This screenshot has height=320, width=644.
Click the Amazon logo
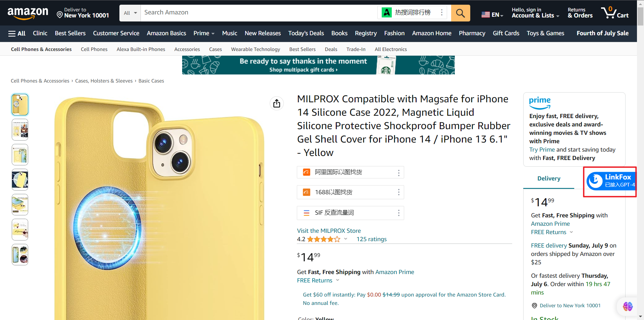click(28, 13)
